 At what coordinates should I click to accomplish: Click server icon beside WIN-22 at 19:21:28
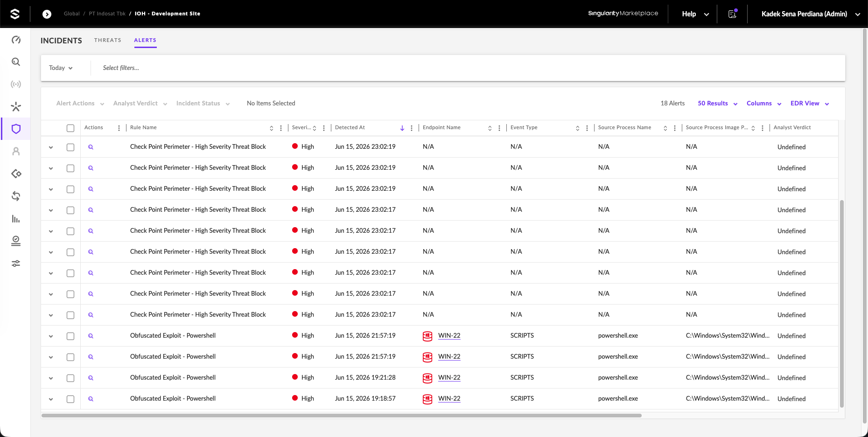point(427,378)
